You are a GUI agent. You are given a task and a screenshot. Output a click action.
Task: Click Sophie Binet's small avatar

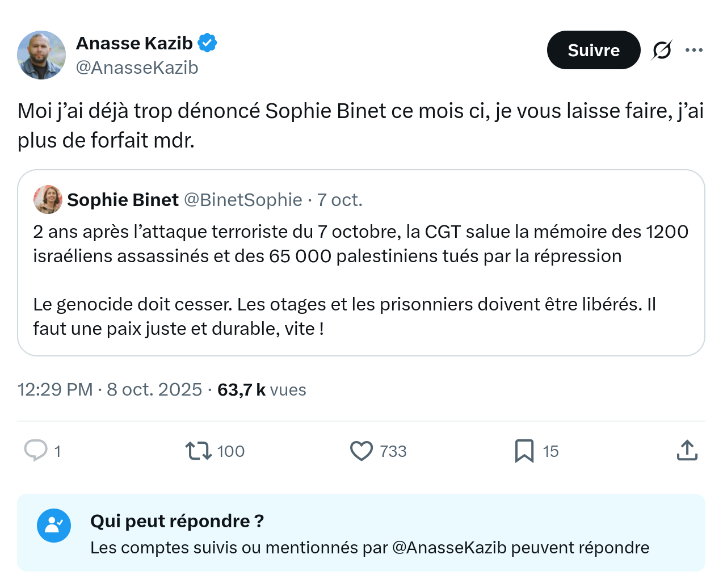tap(48, 199)
